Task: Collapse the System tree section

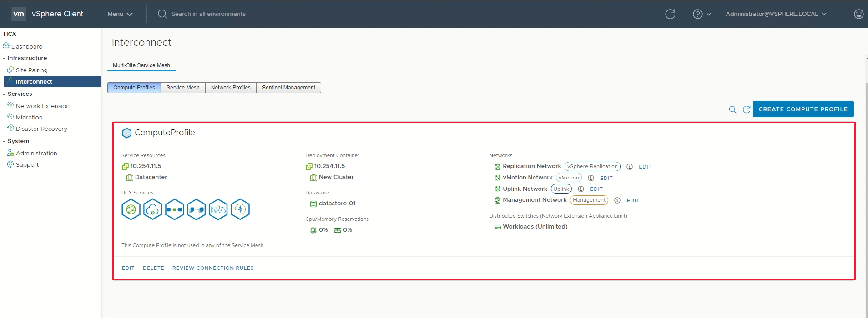Action: pos(4,141)
